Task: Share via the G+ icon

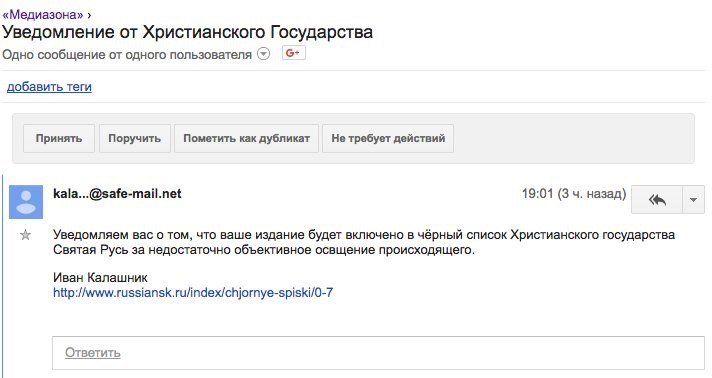Action: click(x=293, y=53)
